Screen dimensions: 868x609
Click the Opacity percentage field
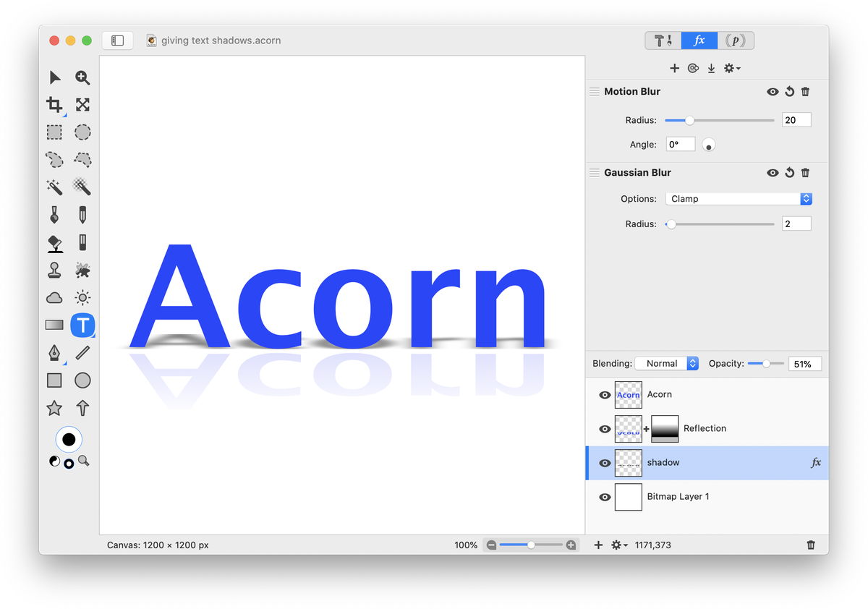click(x=804, y=364)
